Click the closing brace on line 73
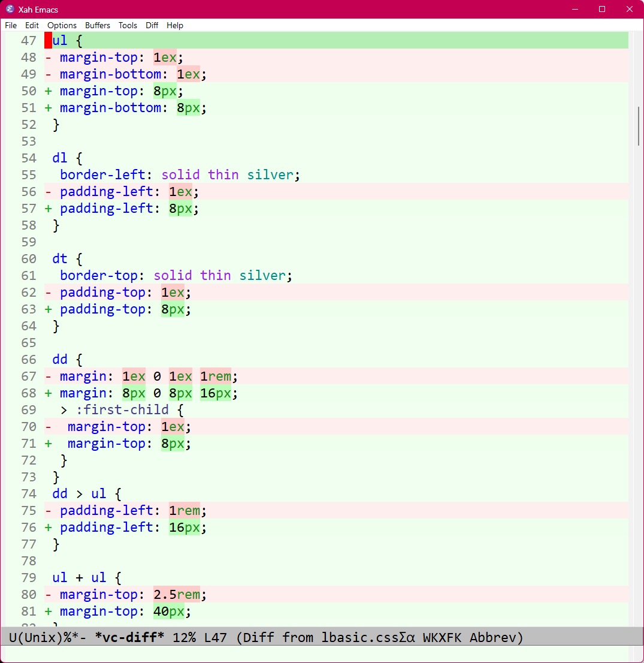The width and height of the screenshot is (644, 663). pos(56,477)
